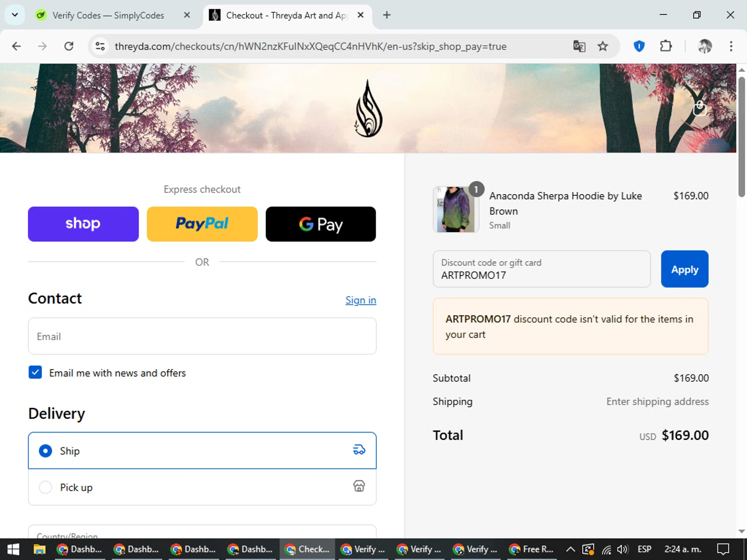Click the Total $169.00 amount

(685, 436)
